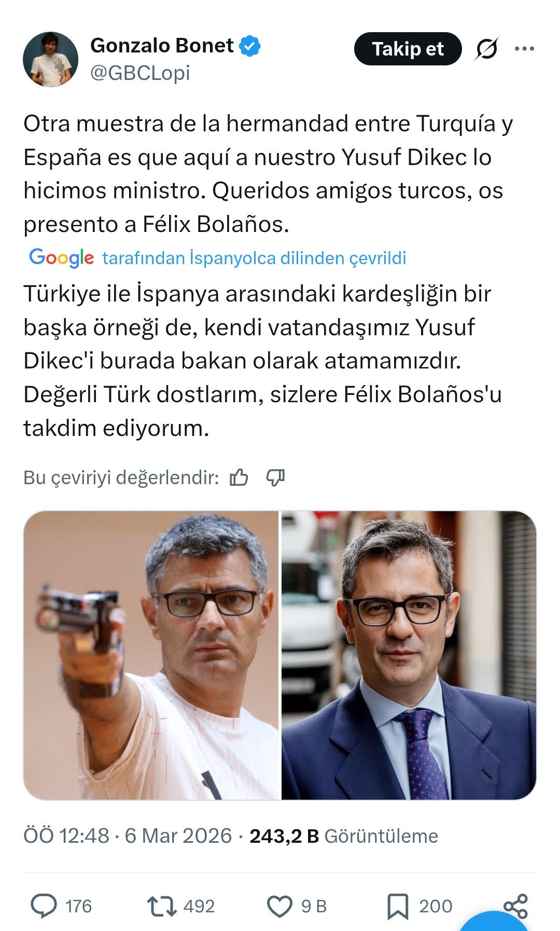Screen dimensions: 560x931
Task: Tap the Google translation attribution link
Action: point(218,258)
